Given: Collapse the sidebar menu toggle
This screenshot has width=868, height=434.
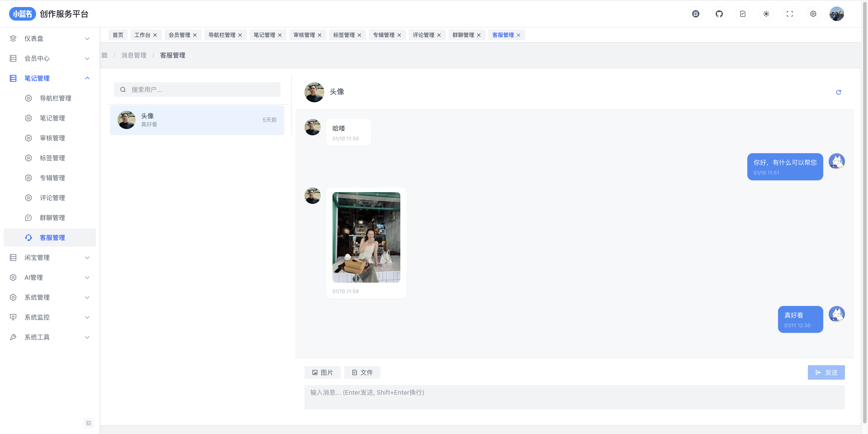Looking at the screenshot, I should [x=89, y=423].
